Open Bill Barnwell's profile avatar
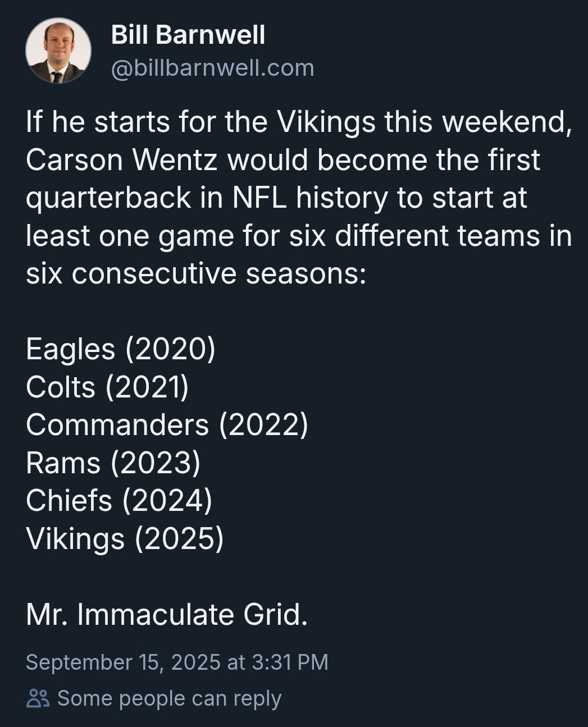Image resolution: width=588 pixels, height=727 pixels. click(58, 51)
